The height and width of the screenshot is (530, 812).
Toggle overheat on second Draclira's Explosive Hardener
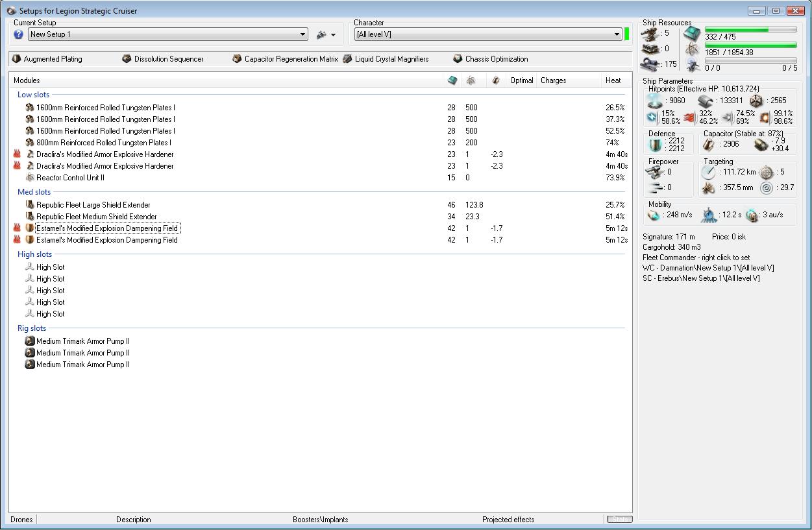[18, 166]
